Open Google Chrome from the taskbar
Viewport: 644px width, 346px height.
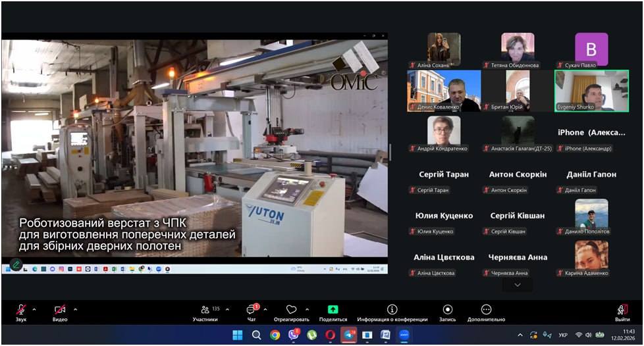pos(275,335)
